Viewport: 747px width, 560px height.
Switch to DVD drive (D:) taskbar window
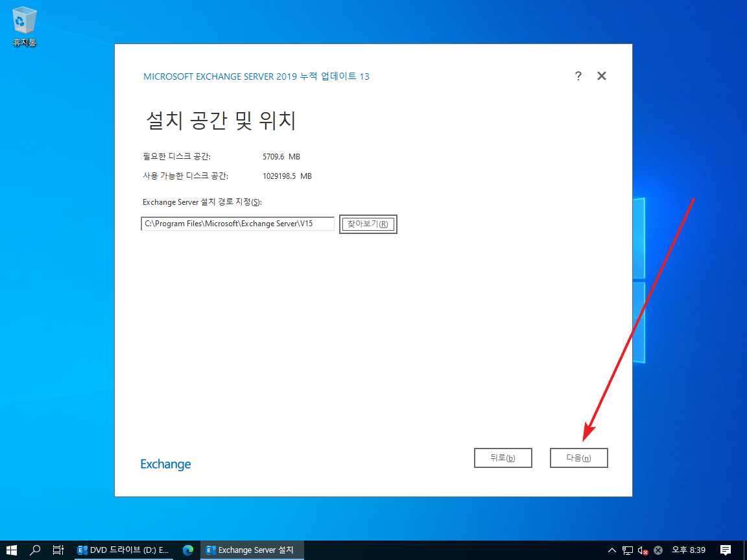pyautogui.click(x=124, y=550)
